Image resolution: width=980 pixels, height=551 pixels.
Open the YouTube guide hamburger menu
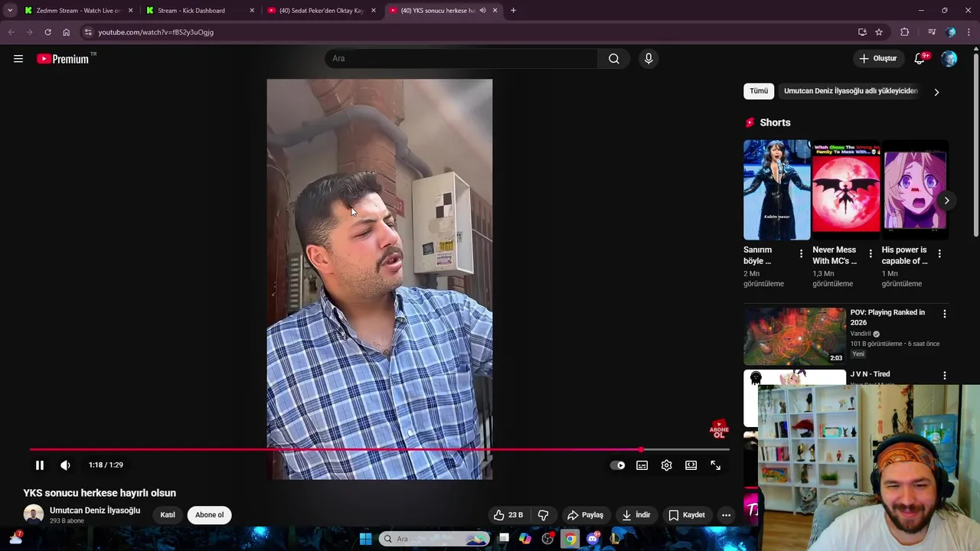[18, 59]
